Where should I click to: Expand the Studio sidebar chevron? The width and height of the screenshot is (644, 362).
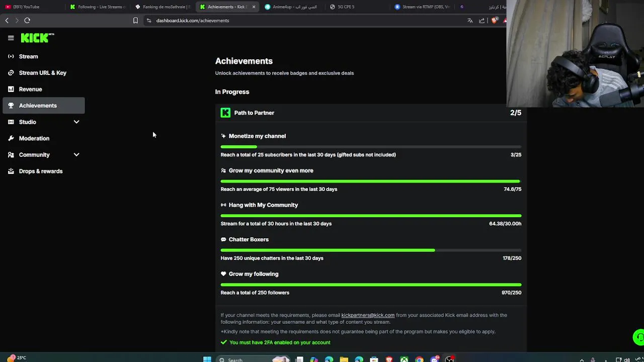[76, 122]
